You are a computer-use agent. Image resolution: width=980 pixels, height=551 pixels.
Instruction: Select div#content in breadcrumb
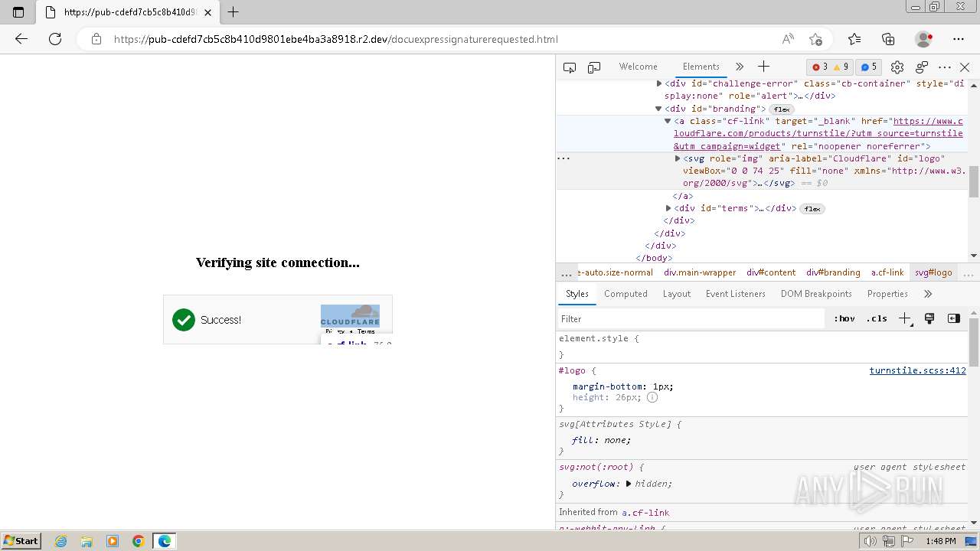pos(771,272)
